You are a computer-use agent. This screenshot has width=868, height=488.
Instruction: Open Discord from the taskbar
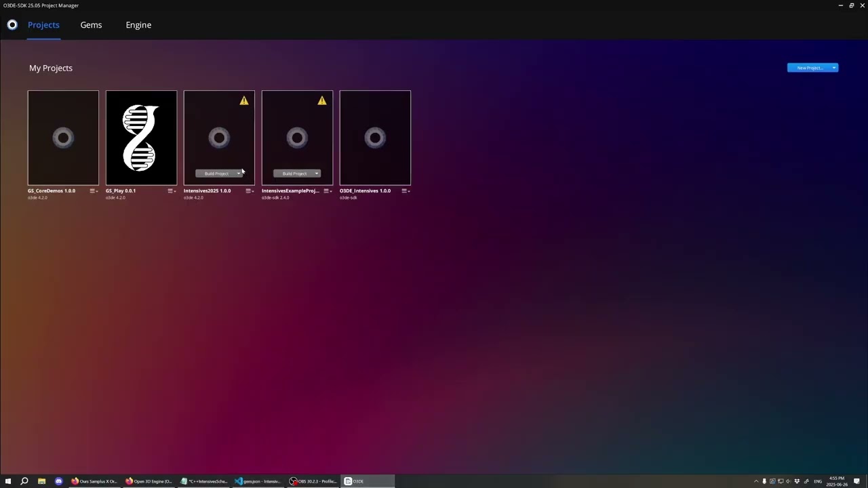[58, 481]
